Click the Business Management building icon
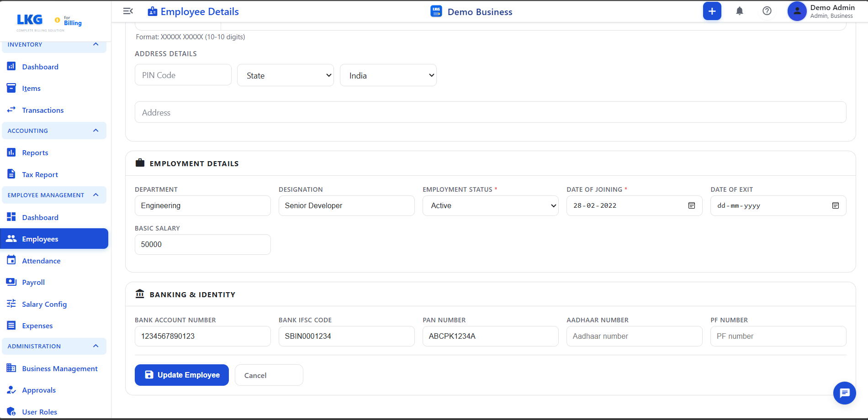The width and height of the screenshot is (868, 420). (x=11, y=368)
